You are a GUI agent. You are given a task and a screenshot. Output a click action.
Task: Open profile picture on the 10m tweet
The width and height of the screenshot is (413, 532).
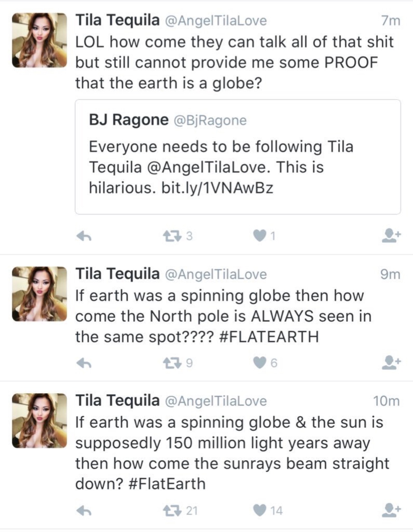[x=39, y=420]
